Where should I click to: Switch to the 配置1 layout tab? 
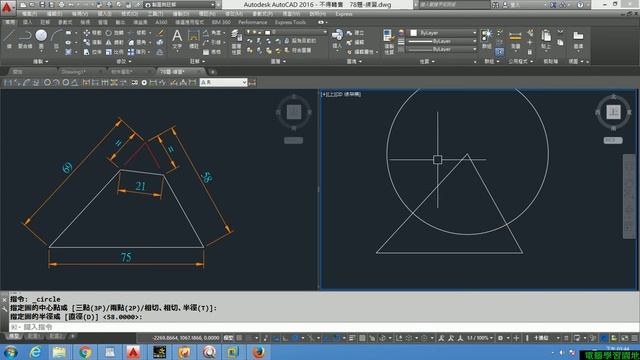(x=33, y=336)
